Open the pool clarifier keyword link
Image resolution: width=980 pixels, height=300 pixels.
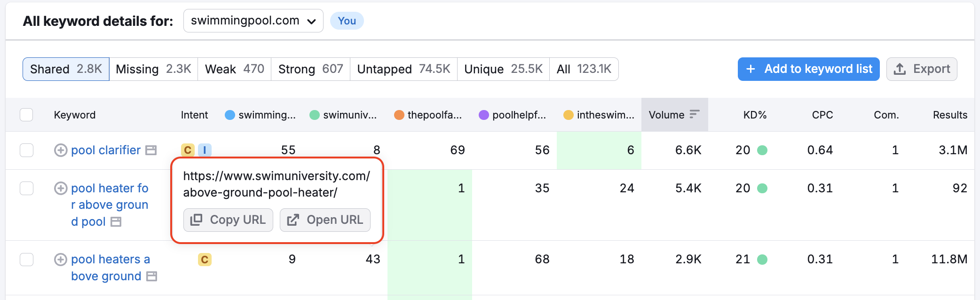point(105,150)
